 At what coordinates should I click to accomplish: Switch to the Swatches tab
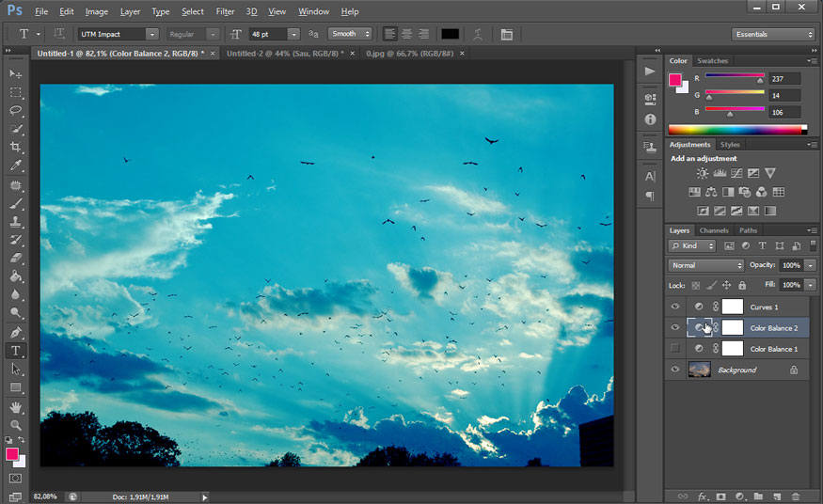tap(712, 61)
